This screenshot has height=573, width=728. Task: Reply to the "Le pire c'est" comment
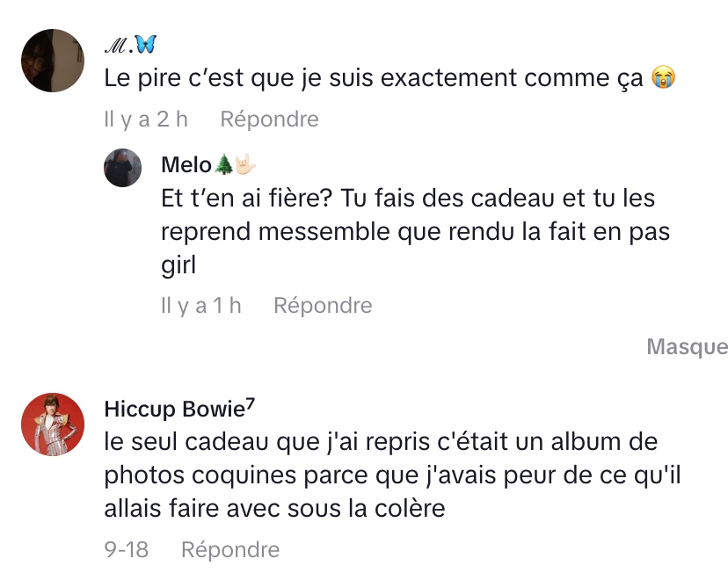pos(269,119)
